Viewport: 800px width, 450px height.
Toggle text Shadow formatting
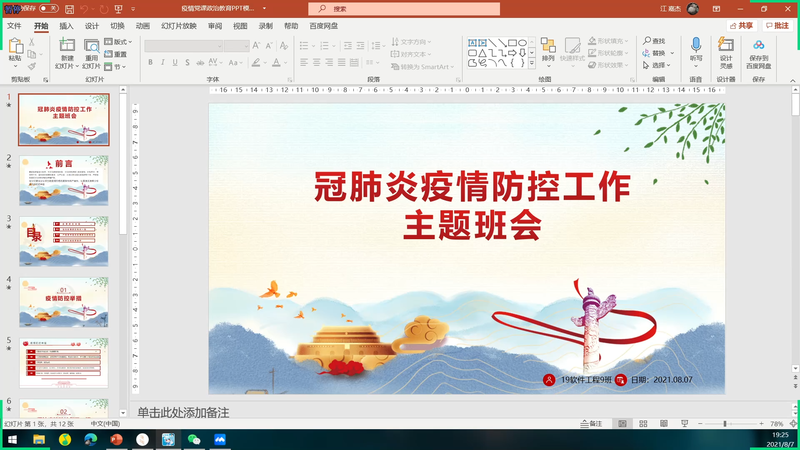click(187, 62)
